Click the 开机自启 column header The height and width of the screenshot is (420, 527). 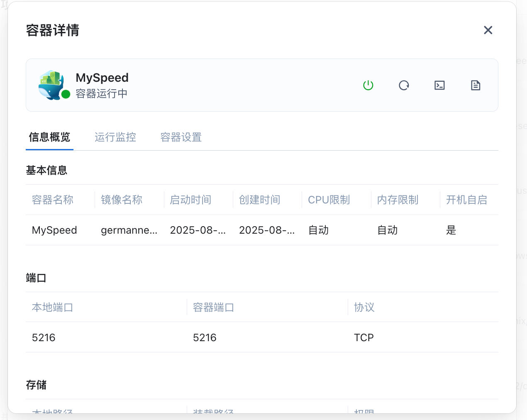(466, 200)
